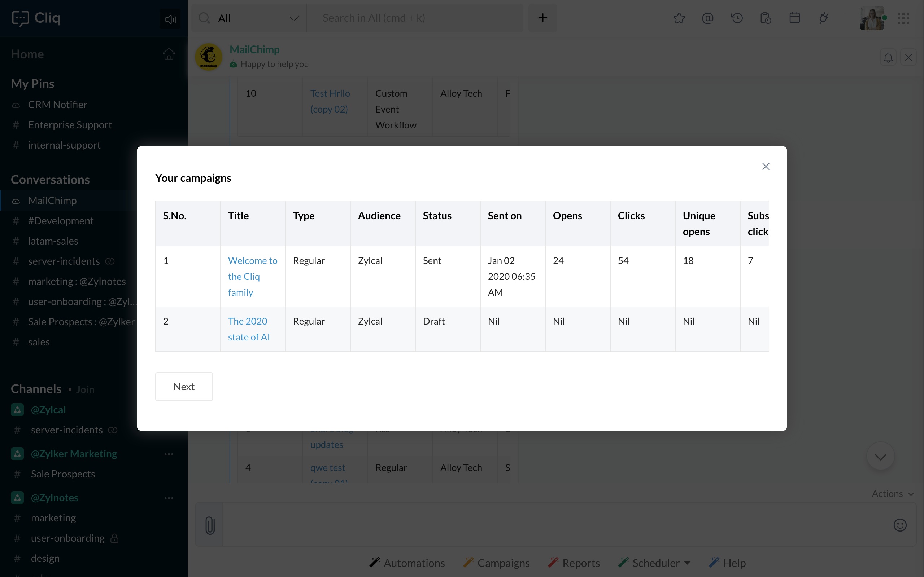Open the emoji smiley picker
This screenshot has width=924, height=577.
(899, 525)
